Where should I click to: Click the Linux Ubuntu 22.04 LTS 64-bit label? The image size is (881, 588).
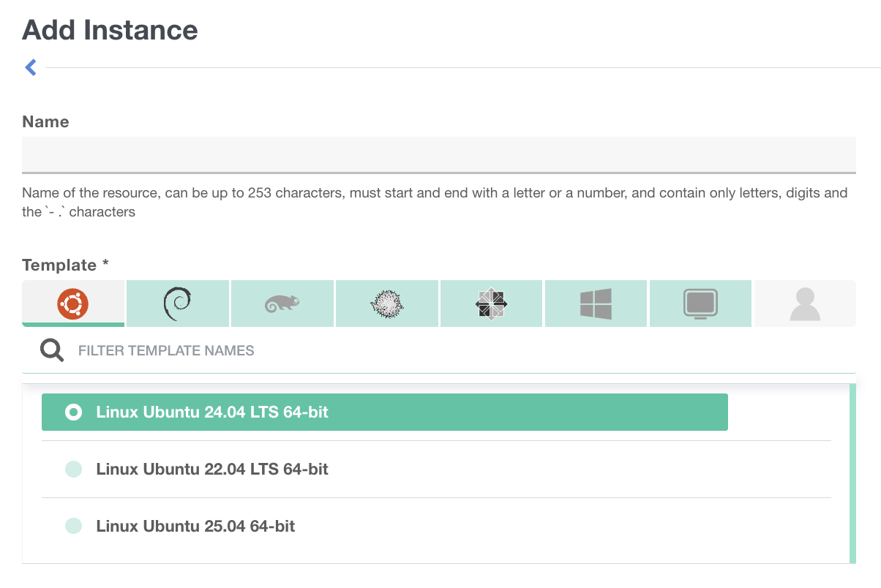[x=212, y=469]
